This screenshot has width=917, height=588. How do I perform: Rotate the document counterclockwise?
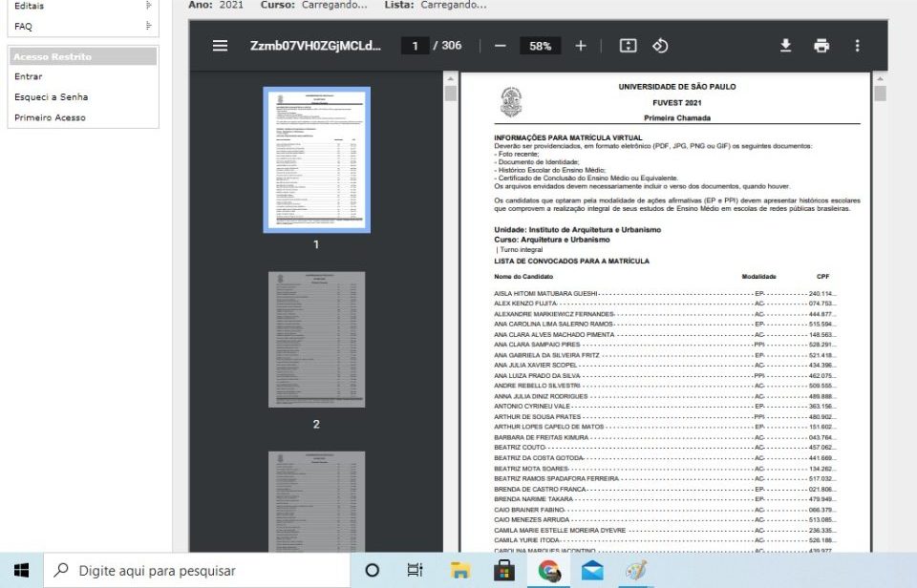click(x=660, y=46)
